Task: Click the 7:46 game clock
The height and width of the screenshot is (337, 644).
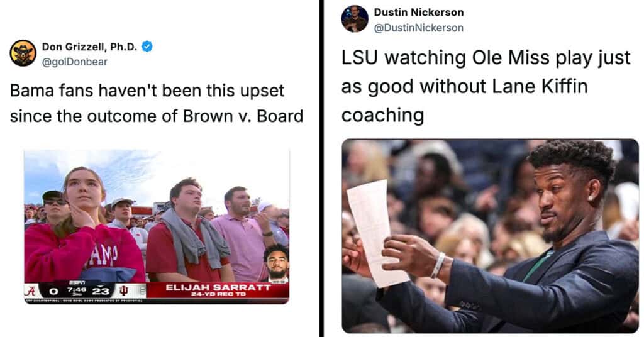Action: point(77,289)
